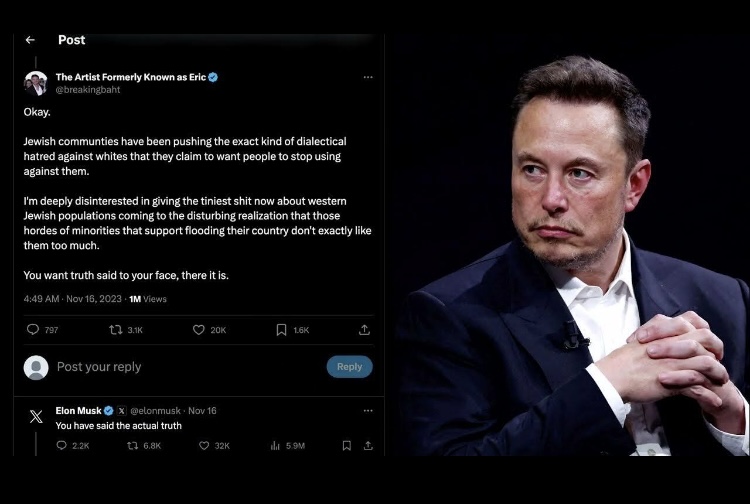Open the @elonmusk handle link

[155, 411]
